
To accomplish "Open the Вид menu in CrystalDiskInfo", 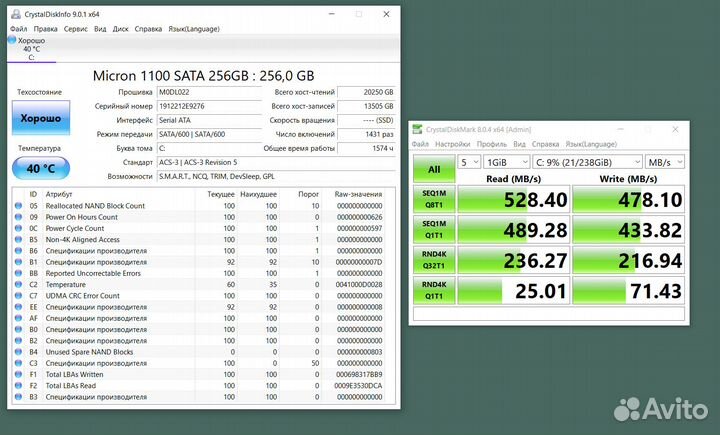I will (x=100, y=29).
